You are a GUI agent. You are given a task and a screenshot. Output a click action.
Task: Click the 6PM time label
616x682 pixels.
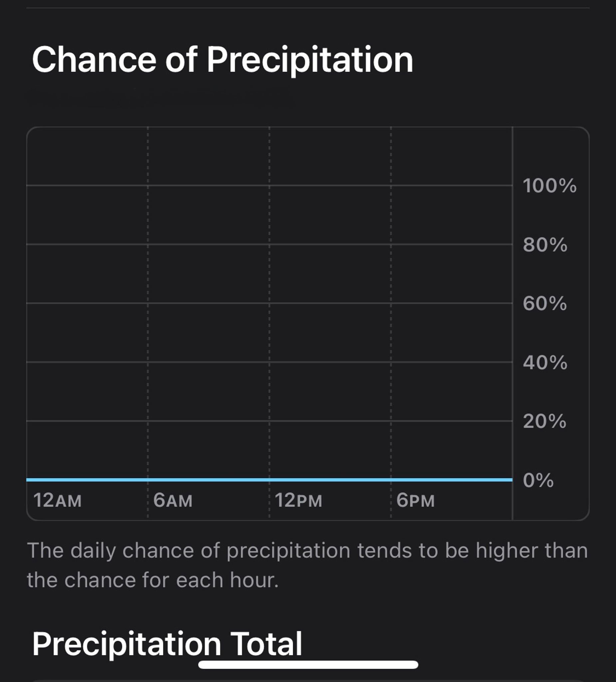coord(415,500)
